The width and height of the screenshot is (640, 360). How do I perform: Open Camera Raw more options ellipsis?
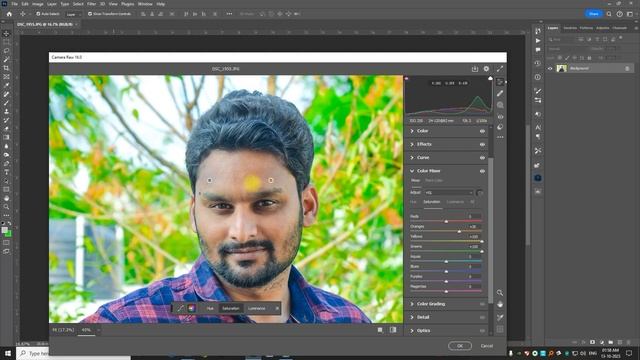pyautogui.click(x=500, y=137)
